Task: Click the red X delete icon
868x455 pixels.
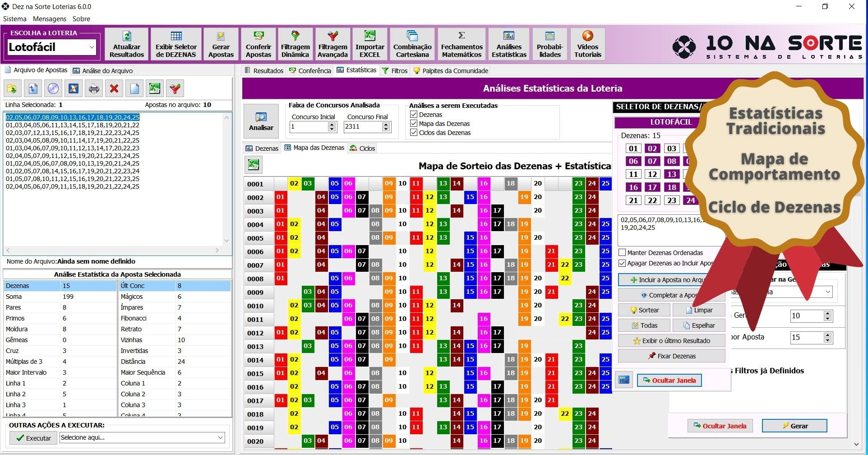Action: (114, 88)
